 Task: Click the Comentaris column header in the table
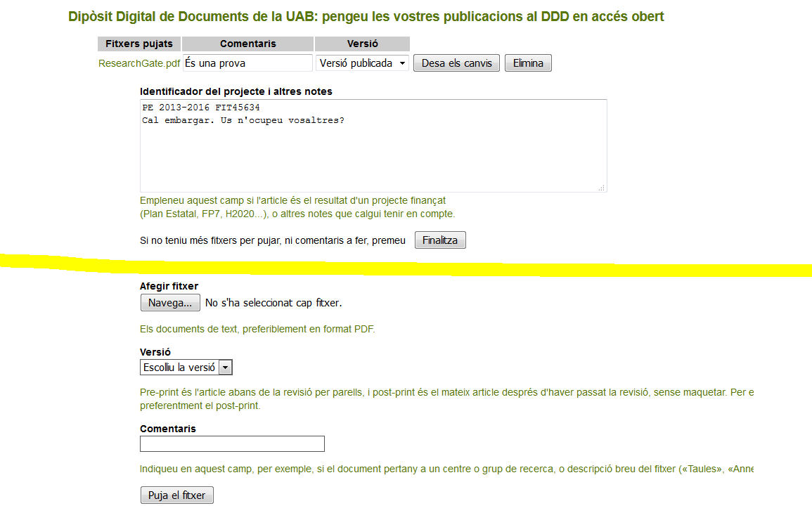(x=248, y=44)
